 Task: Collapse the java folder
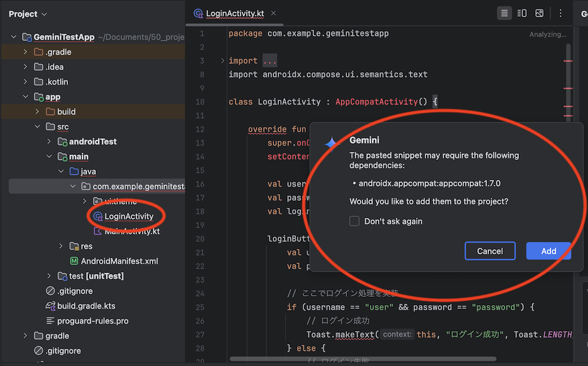point(61,172)
